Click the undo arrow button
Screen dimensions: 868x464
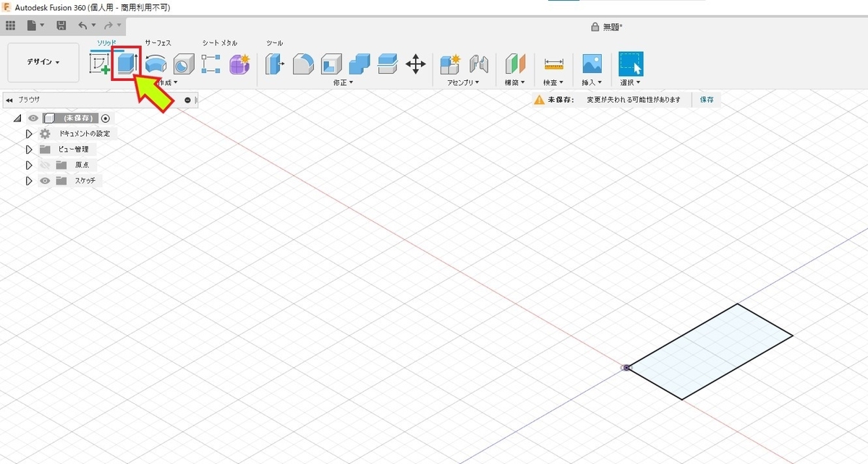pos(82,25)
